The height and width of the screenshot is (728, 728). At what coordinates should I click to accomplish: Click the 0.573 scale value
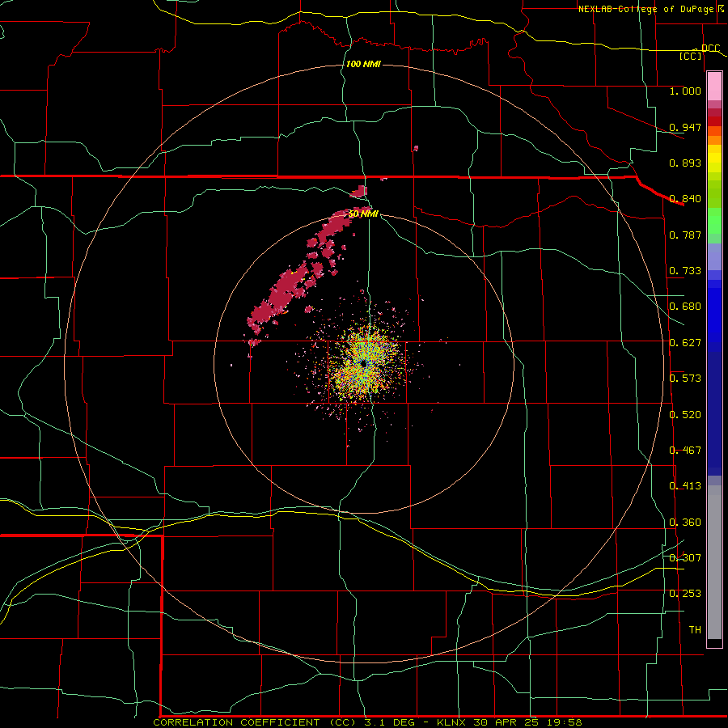click(685, 379)
